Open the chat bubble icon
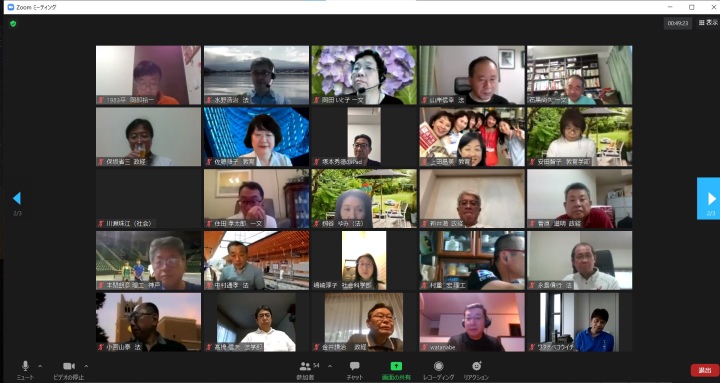This screenshot has width=720, height=383. pos(354,366)
